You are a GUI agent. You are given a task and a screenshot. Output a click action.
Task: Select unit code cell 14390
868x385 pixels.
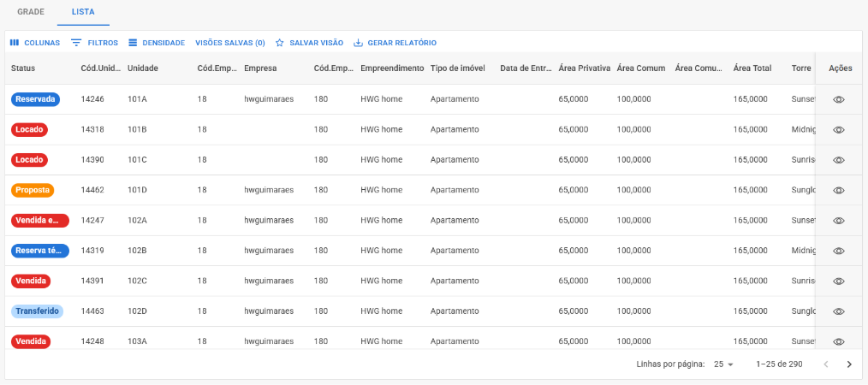[x=92, y=160]
